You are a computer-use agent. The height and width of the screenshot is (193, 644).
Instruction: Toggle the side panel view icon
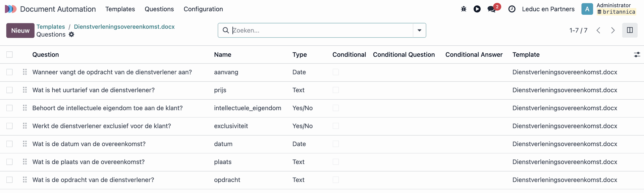630,30
